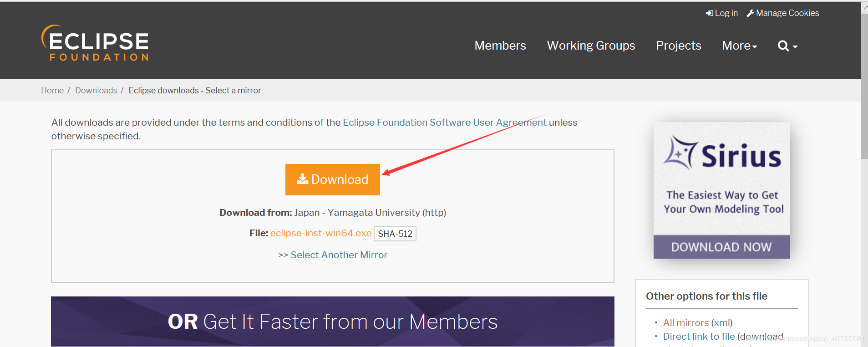Click 'Eclipse downloads - Select a mirror' breadcrumb text

195,90
